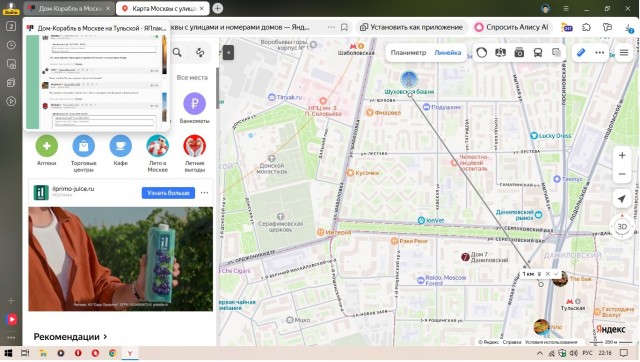
Task: Open the Лето в Москве collection
Action: pos(158,153)
